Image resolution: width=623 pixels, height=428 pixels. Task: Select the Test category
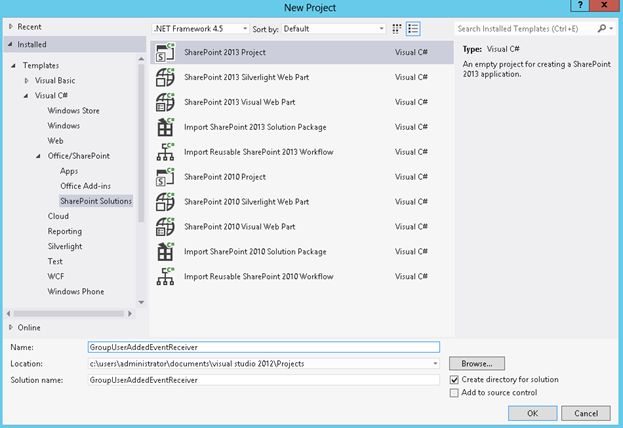tap(55, 261)
